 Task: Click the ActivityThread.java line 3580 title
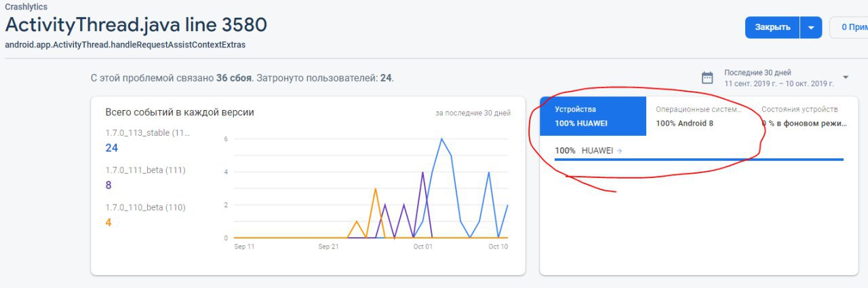coord(136,25)
